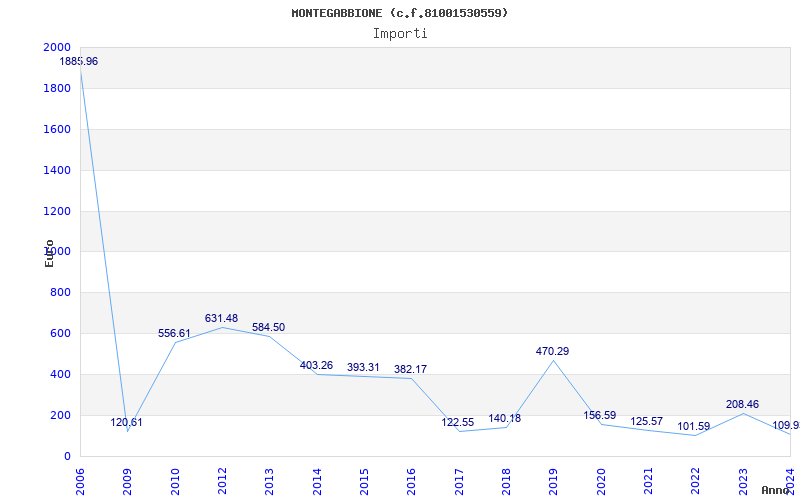Select the 1400 y-axis value
Screen dimensions: 800x500
[57, 170]
